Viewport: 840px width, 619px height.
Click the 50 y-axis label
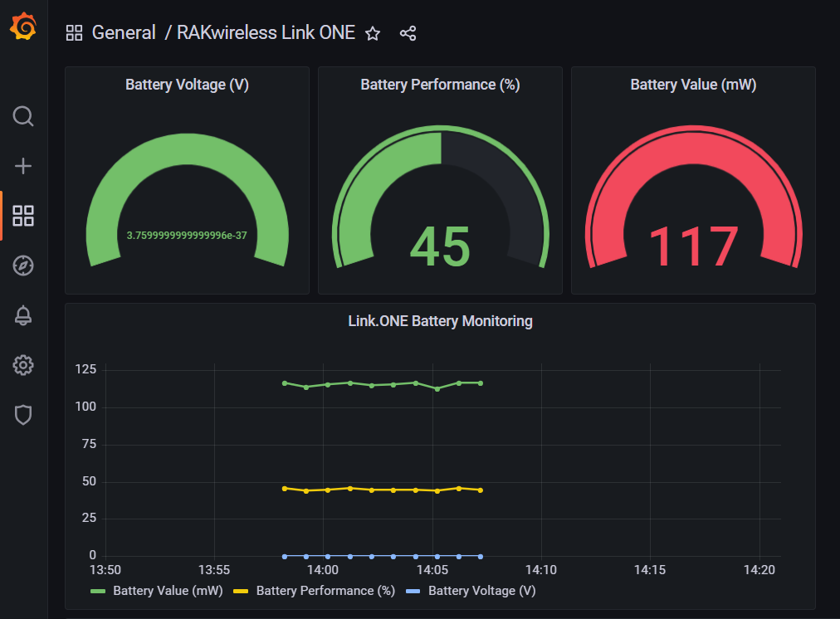89,481
